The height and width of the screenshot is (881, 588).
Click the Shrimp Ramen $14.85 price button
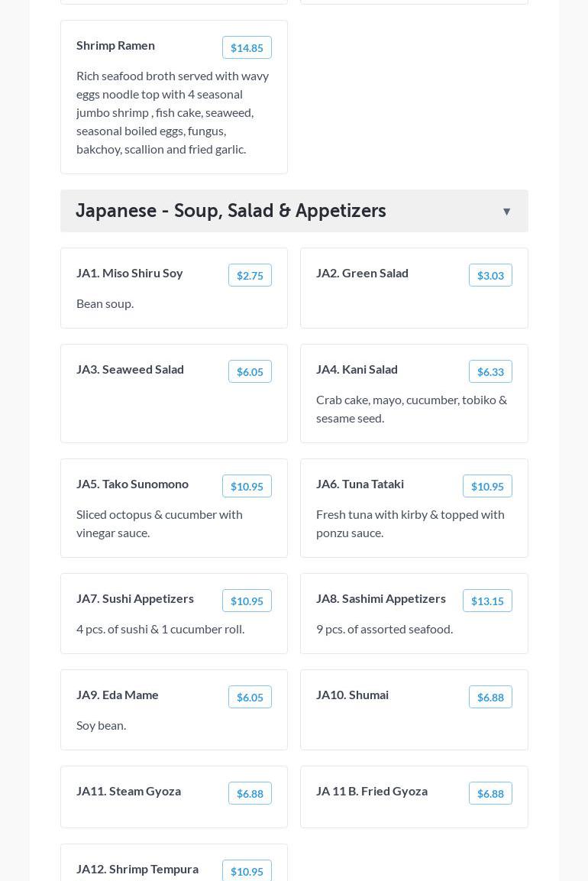pos(247,47)
